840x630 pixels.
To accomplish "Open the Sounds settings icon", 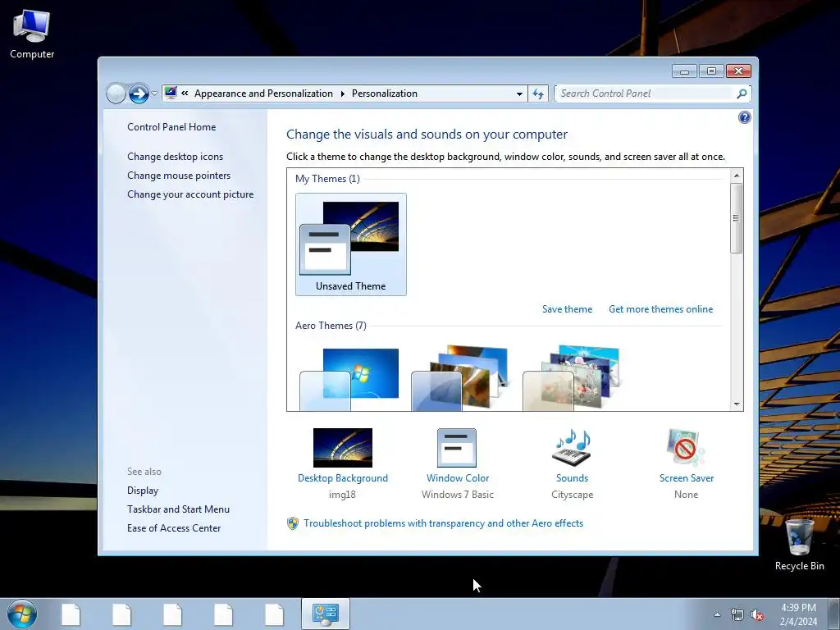I will pyautogui.click(x=572, y=447).
